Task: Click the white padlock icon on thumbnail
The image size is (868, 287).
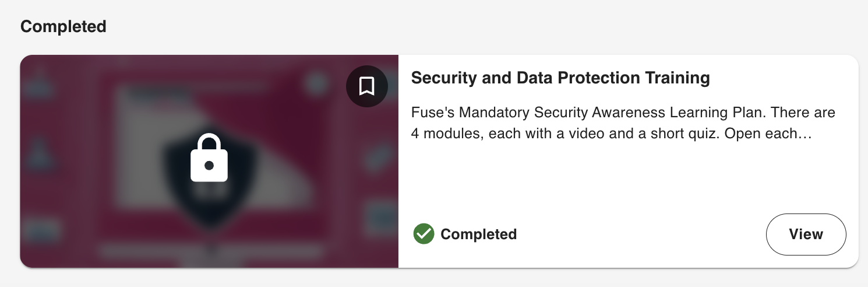Action: pyautogui.click(x=209, y=158)
